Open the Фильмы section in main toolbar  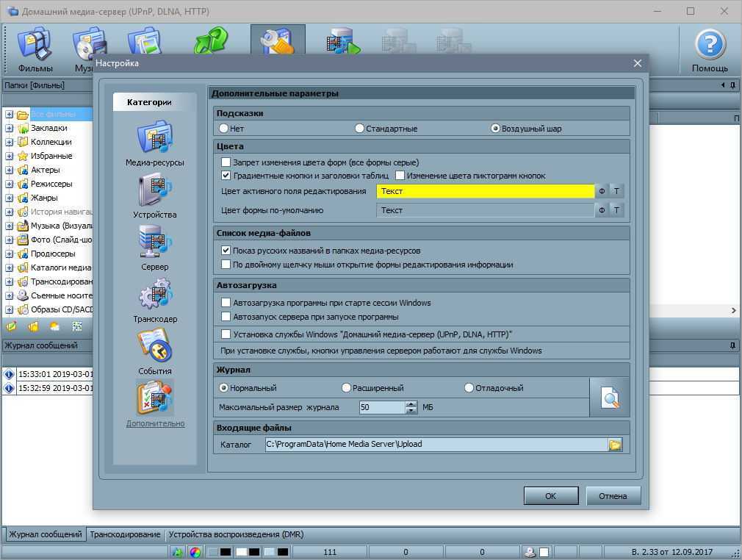coord(35,50)
